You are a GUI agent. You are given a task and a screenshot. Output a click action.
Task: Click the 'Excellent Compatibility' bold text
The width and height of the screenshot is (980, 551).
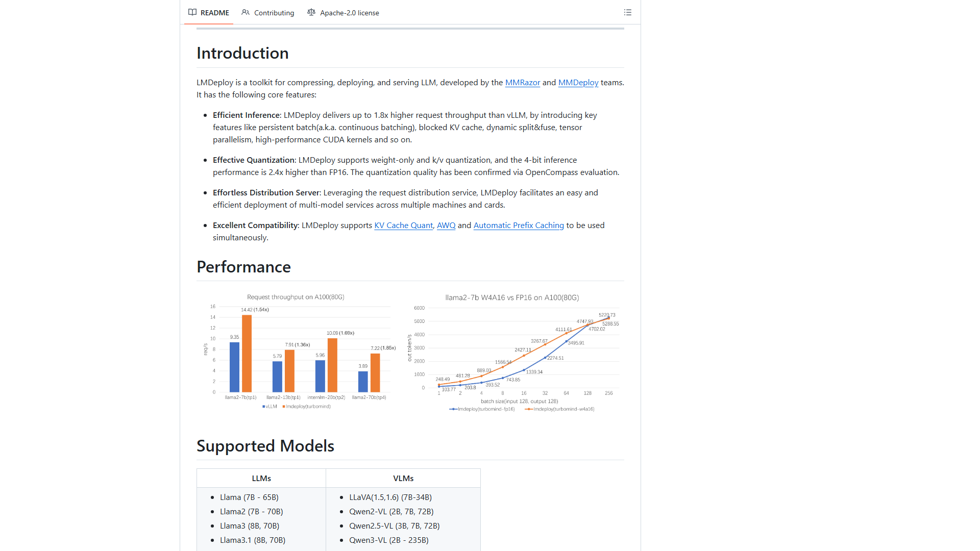click(x=255, y=226)
